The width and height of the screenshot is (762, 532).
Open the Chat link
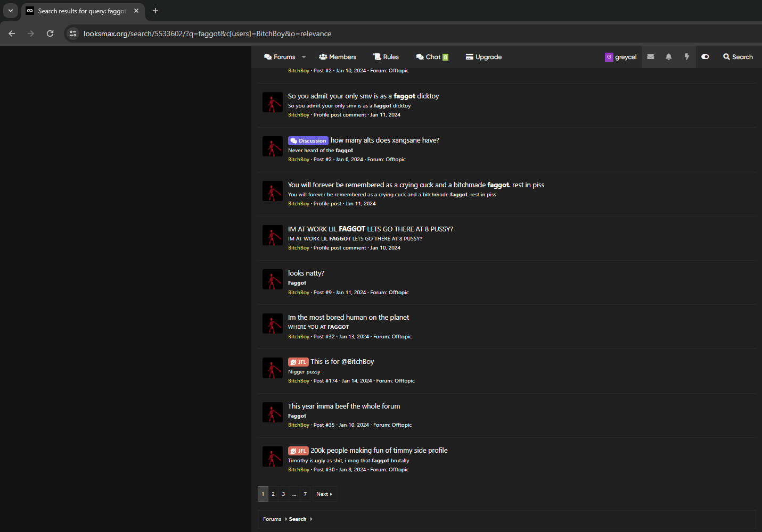(432, 57)
